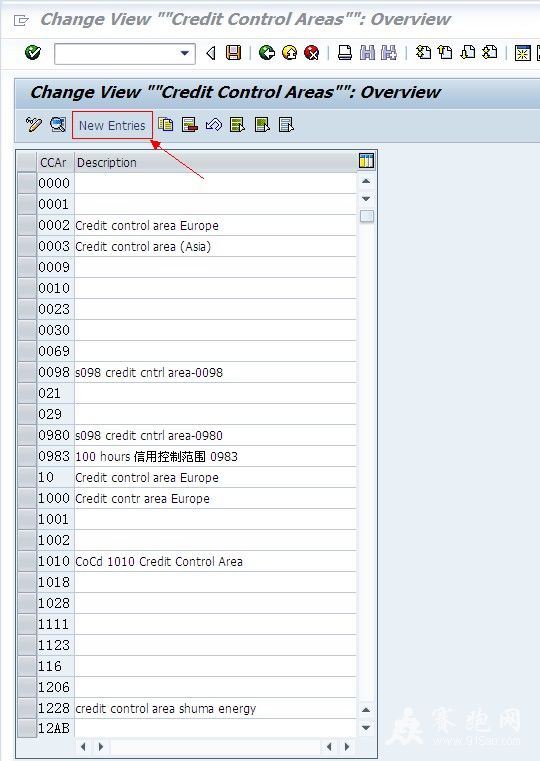Select row selector for CCAr 1228
Screen dimensions: 540x761
point(27,708)
